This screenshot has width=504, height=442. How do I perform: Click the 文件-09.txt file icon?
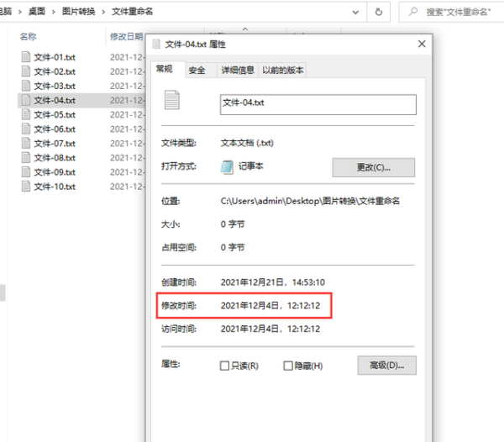coord(26,172)
